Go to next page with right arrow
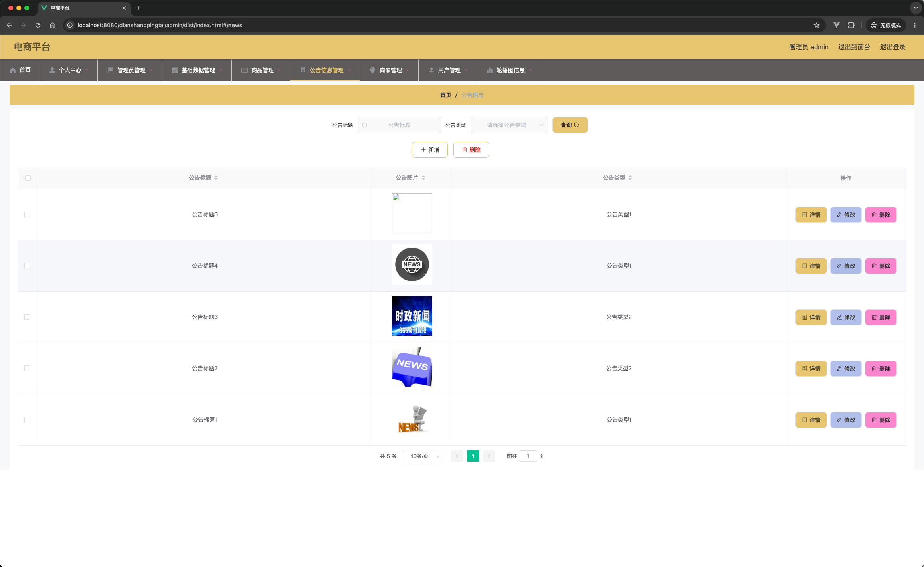924x567 pixels. pyautogui.click(x=489, y=456)
